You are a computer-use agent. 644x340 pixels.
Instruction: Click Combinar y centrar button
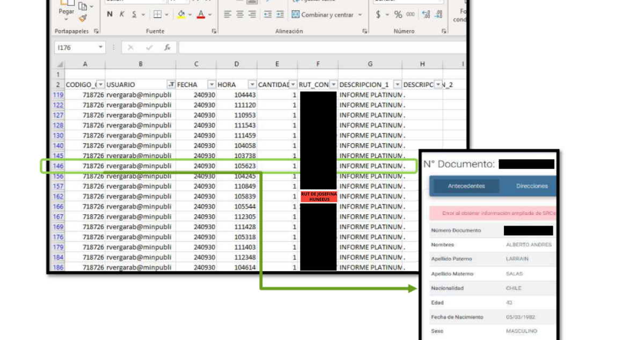tap(324, 15)
